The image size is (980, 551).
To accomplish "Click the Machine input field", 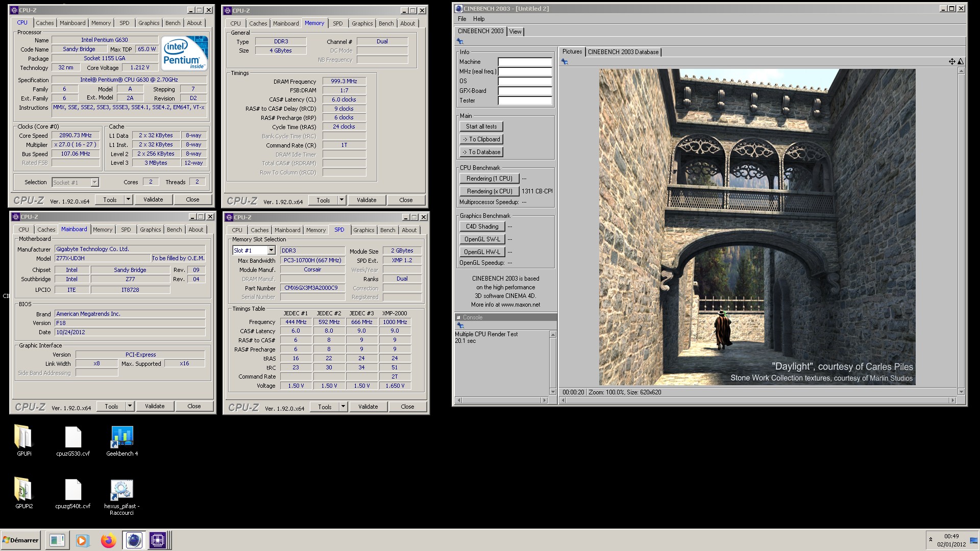I will (x=525, y=62).
